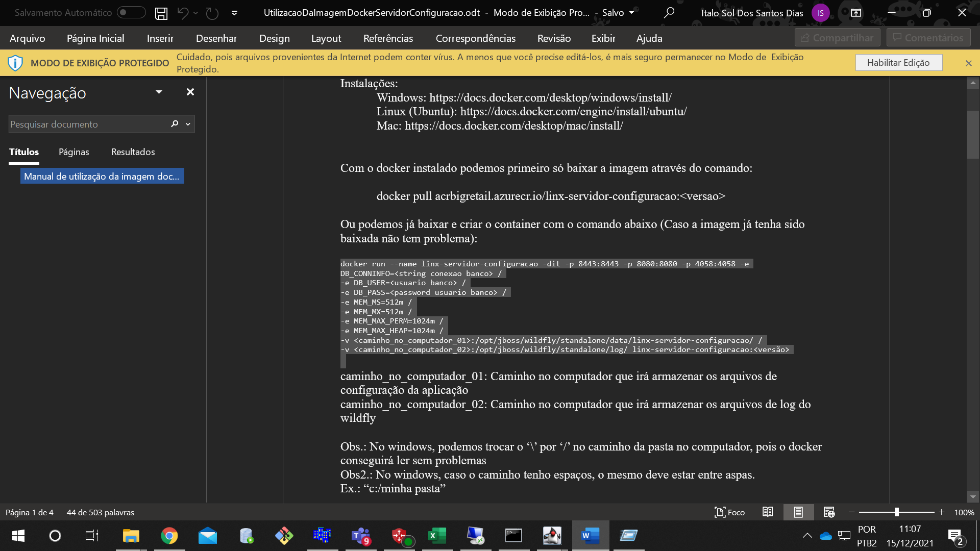Toggle the Salvamento Automático switch
Image resolution: width=980 pixels, height=551 pixels.
pyautogui.click(x=131, y=13)
